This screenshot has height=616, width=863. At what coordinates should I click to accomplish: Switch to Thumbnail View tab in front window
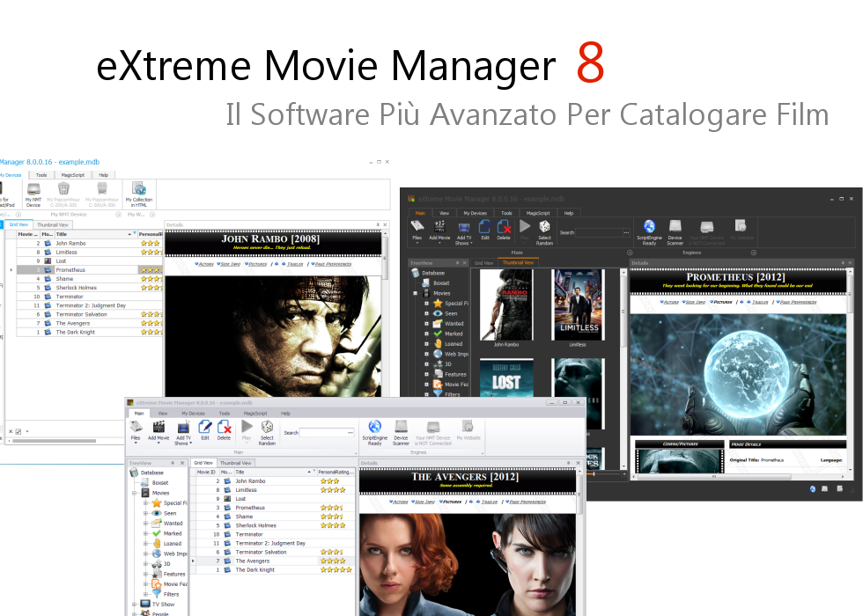click(236, 463)
